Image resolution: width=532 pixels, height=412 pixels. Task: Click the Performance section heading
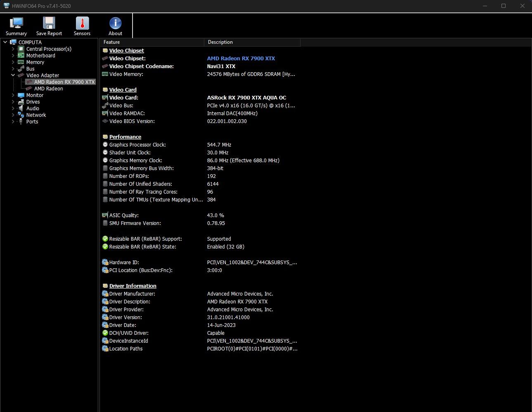(x=125, y=137)
